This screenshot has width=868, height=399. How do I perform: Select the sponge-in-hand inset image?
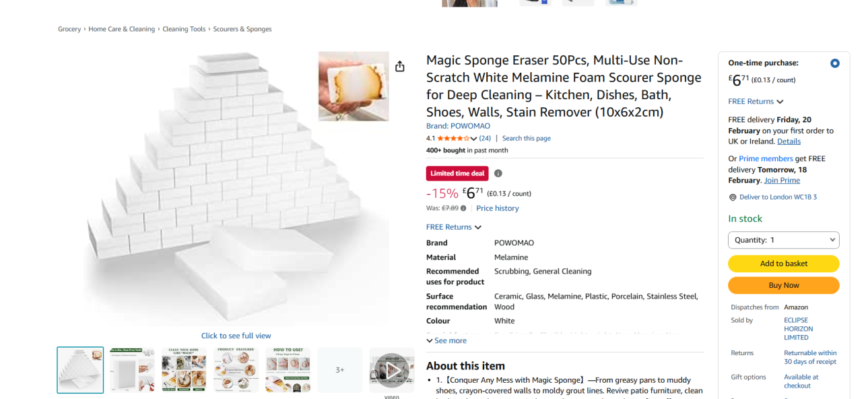(x=354, y=86)
